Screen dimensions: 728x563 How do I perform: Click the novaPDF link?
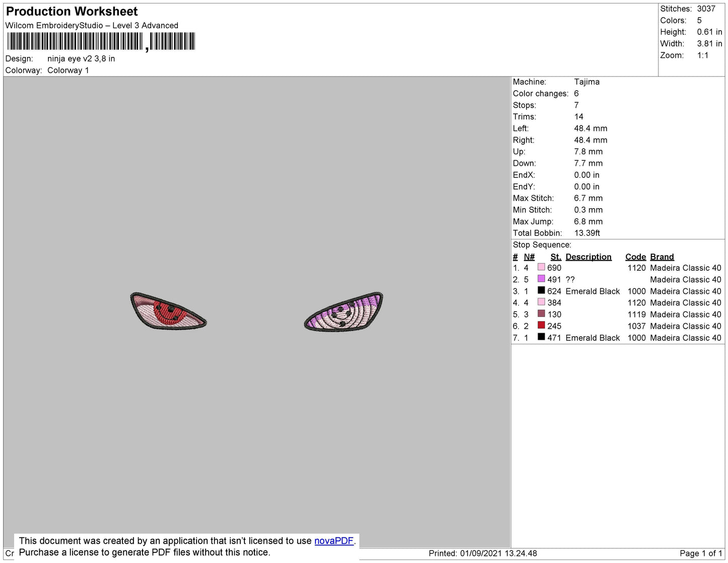click(334, 541)
